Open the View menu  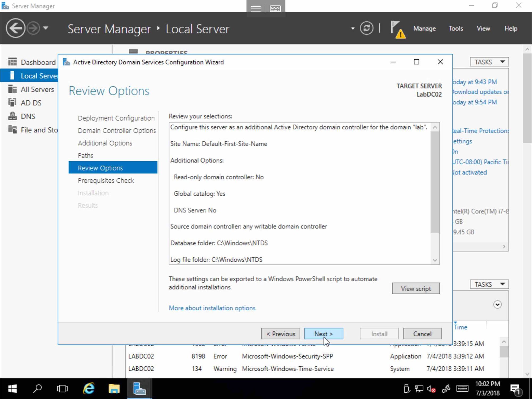coord(483,28)
